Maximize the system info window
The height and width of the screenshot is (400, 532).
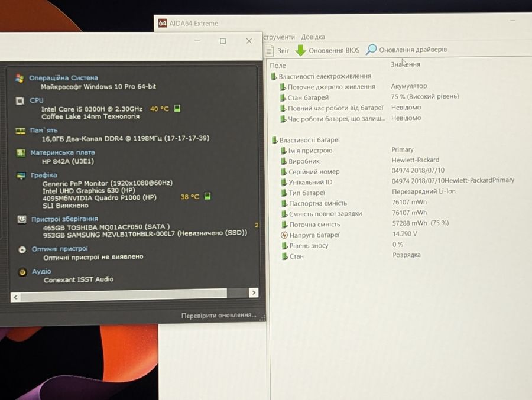(x=223, y=41)
